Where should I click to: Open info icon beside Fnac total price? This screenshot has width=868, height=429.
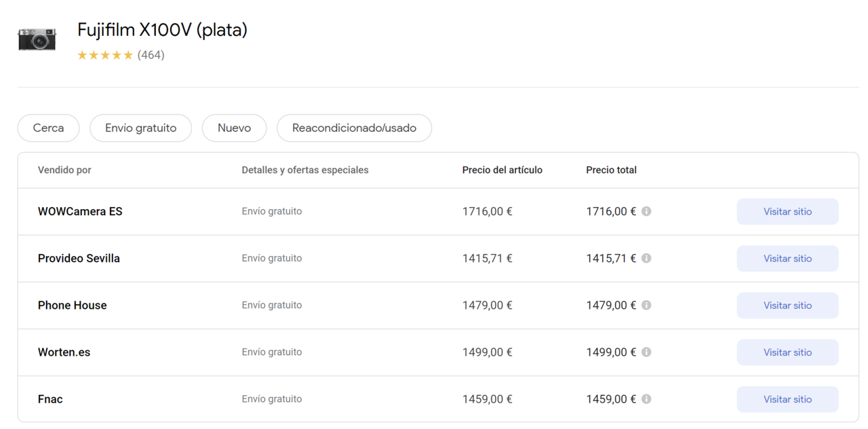coord(646,398)
